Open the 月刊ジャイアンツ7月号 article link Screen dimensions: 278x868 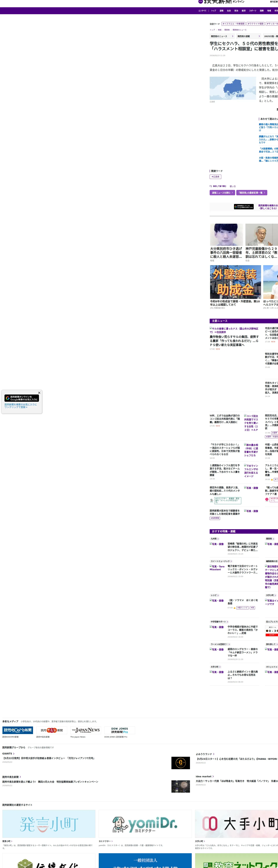pos(49,758)
